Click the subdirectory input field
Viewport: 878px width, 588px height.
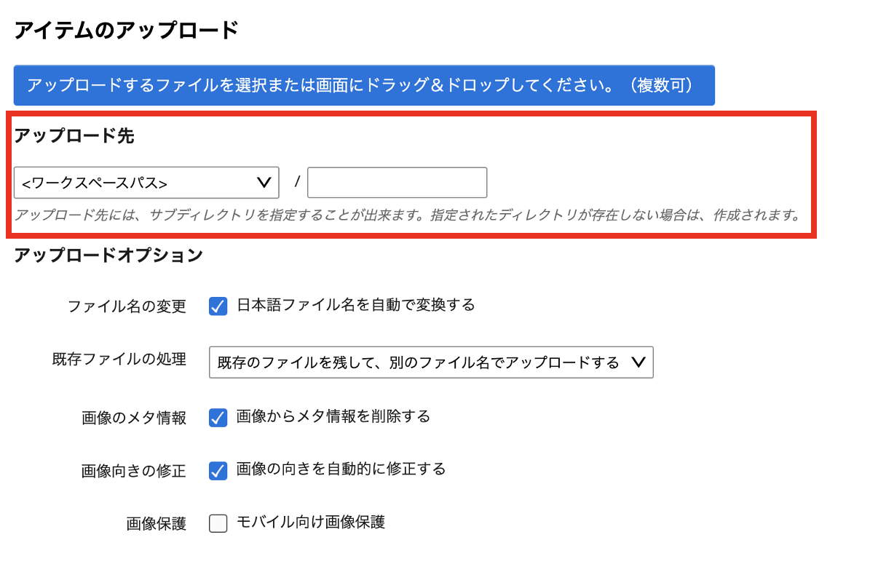point(397,183)
